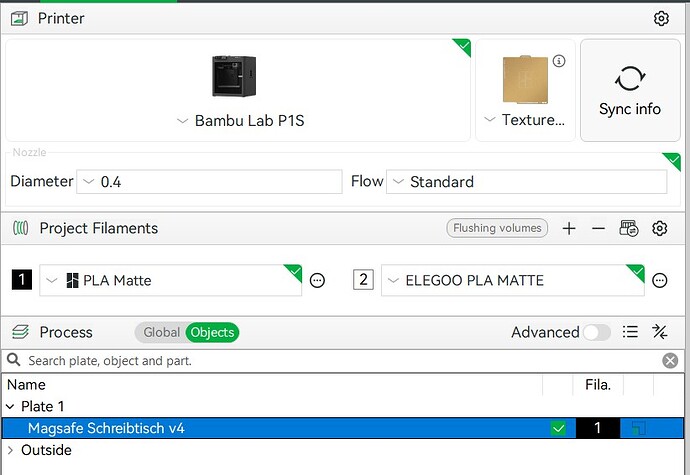The height and width of the screenshot is (475, 690).
Task: Add a filament with plus icon
Action: pyautogui.click(x=569, y=228)
